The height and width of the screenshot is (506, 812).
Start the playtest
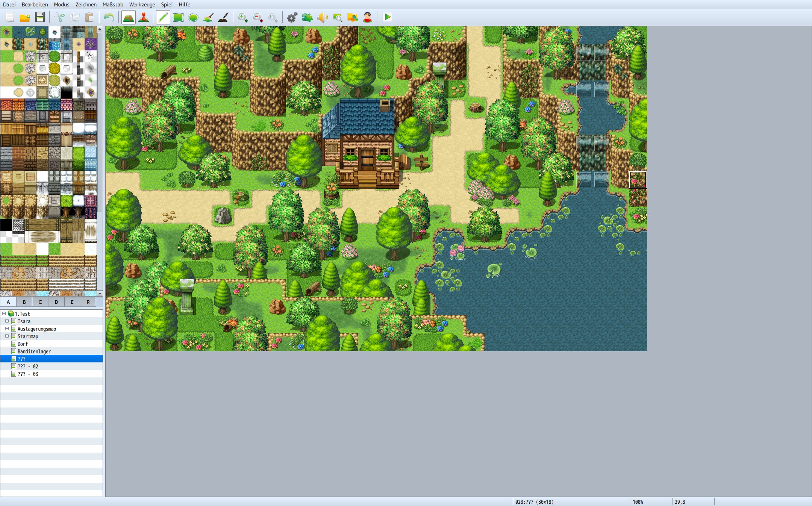pos(387,17)
